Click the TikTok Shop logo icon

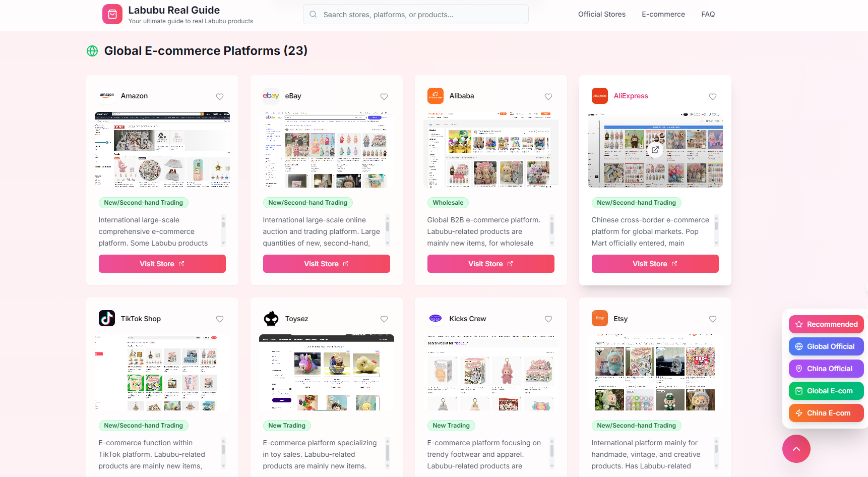pos(107,318)
